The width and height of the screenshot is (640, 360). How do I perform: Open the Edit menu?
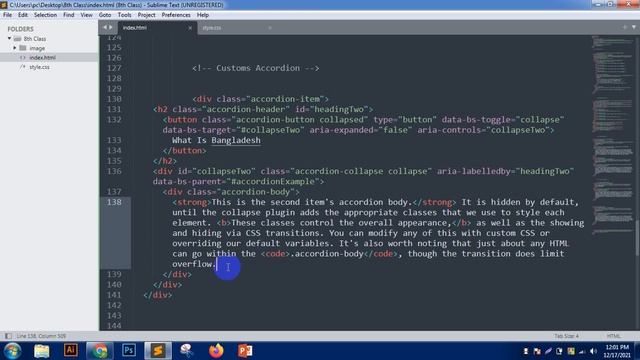point(23,15)
